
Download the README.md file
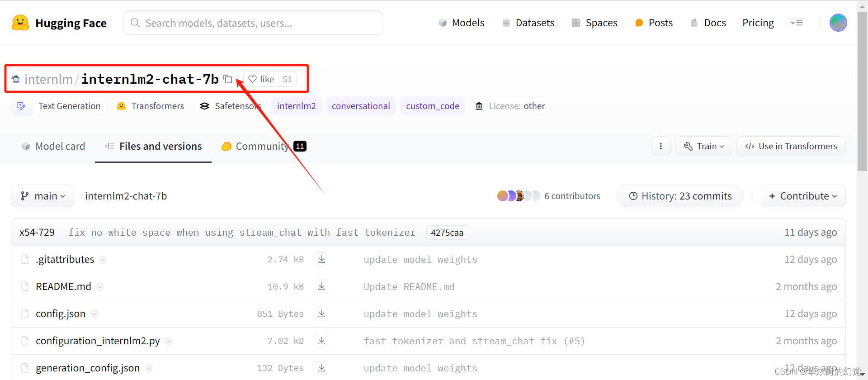click(x=321, y=286)
